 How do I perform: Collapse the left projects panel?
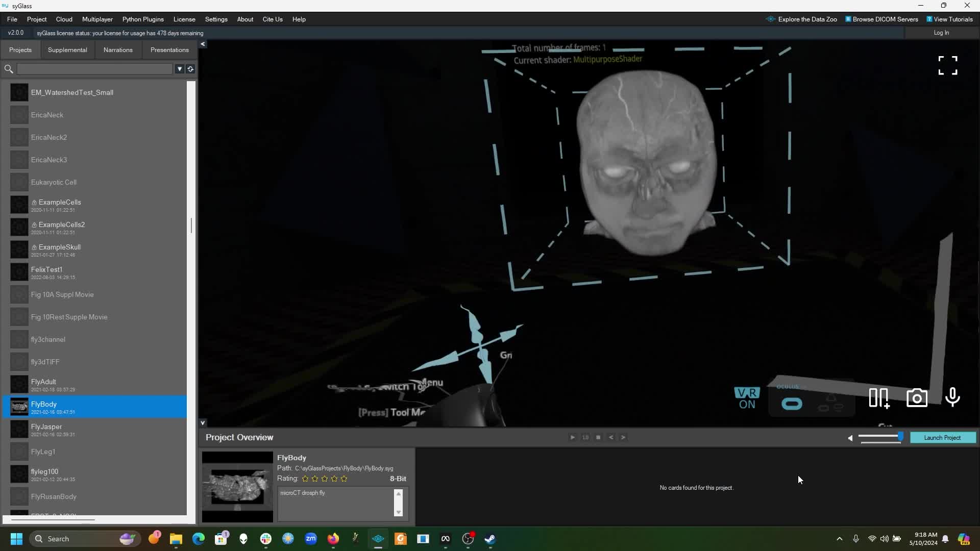pyautogui.click(x=203, y=44)
